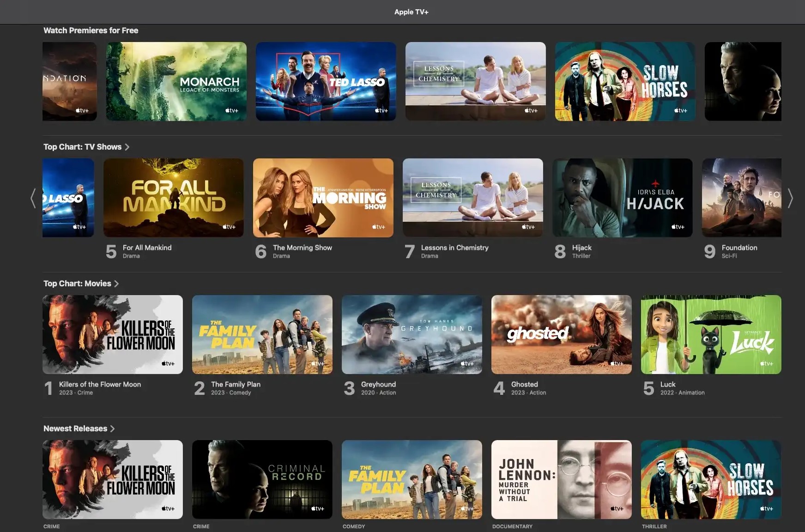Select 'Ghosted' title text

point(524,384)
